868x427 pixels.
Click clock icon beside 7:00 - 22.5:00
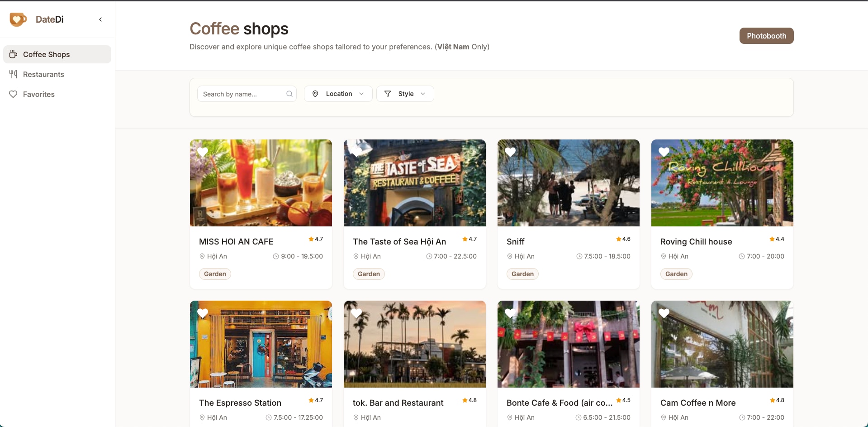click(429, 256)
